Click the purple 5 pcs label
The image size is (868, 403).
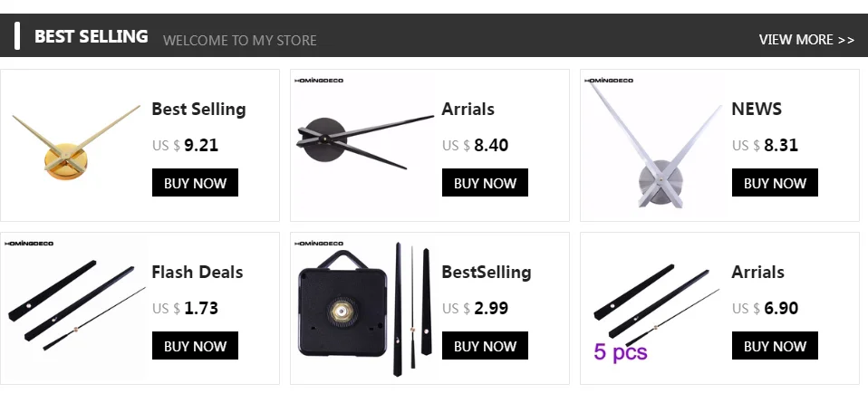[x=621, y=351]
